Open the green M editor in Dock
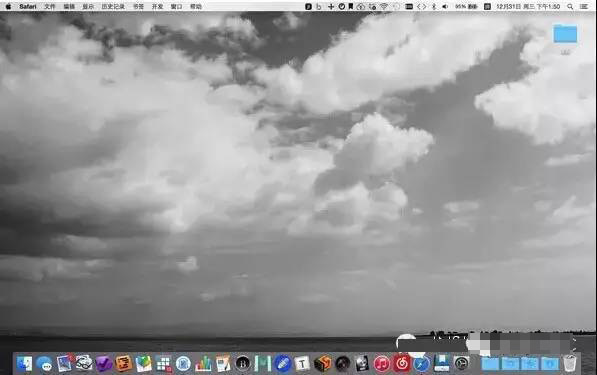The height and width of the screenshot is (375, 597). click(x=263, y=364)
